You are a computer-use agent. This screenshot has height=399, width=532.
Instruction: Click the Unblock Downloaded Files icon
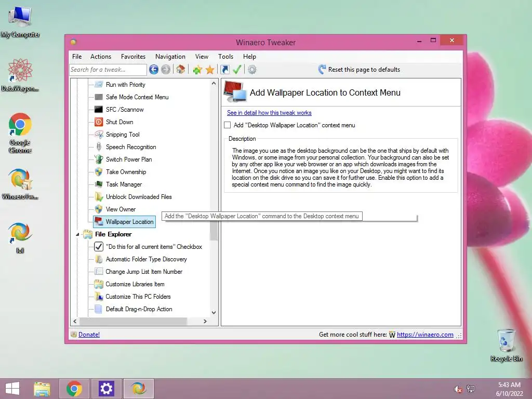(x=99, y=197)
